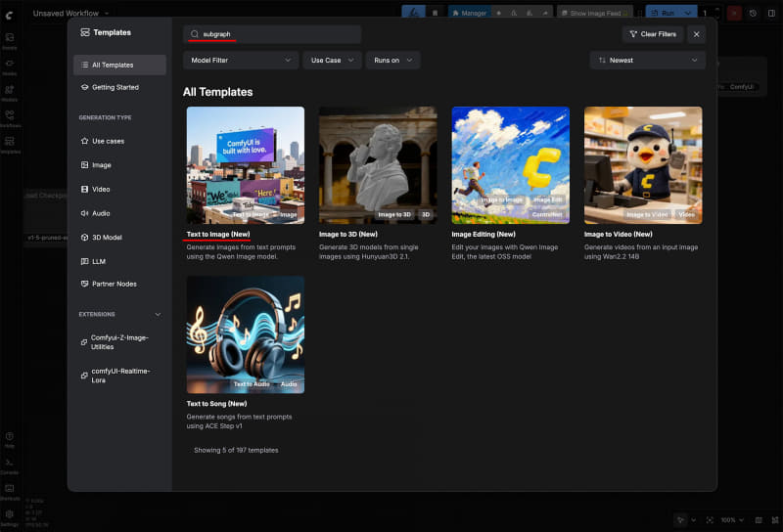Click the ComfyUI logo in the main window
The image size is (783, 532).
[x=9, y=16]
